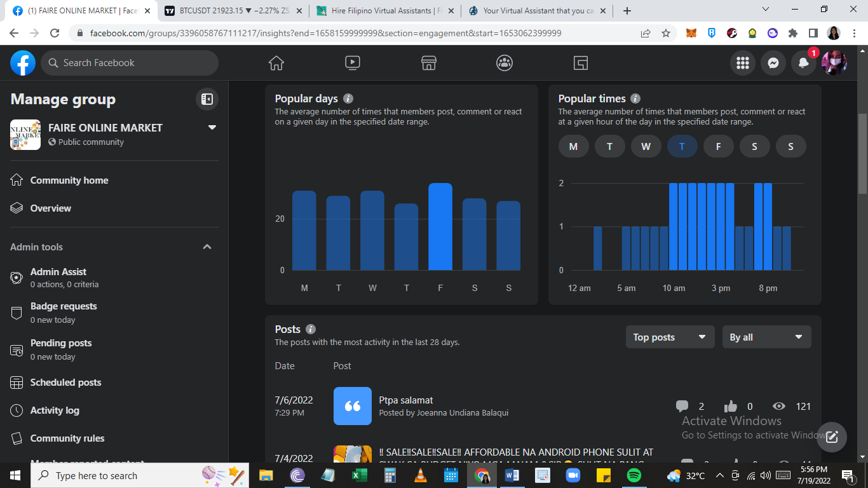Select Monday in Popular times
The height and width of the screenshot is (488, 868).
tap(574, 147)
